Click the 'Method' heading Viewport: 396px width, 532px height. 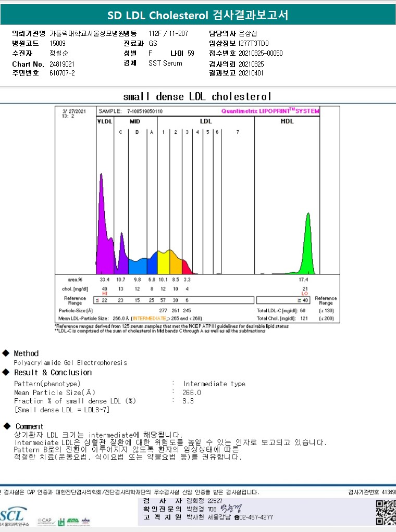tap(26, 353)
